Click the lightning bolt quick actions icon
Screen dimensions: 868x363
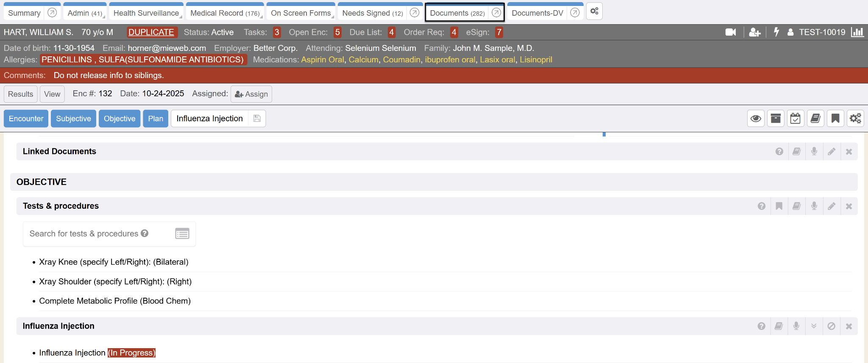(776, 32)
